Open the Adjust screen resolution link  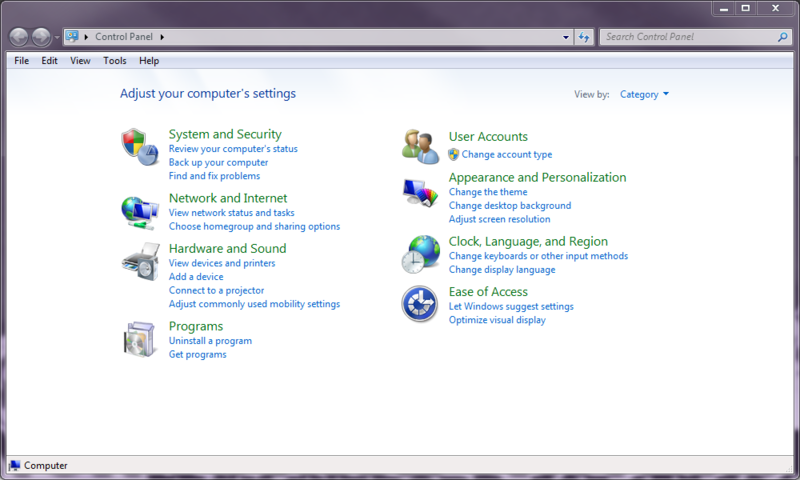tap(499, 219)
